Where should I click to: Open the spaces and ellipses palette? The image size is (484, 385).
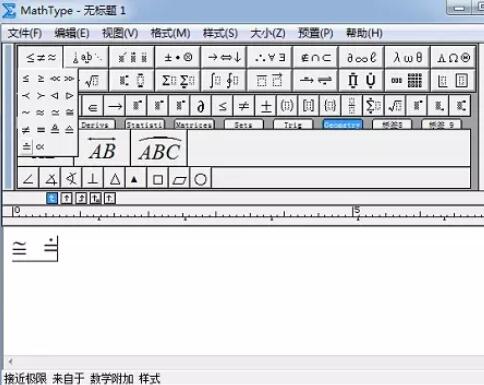point(86,58)
